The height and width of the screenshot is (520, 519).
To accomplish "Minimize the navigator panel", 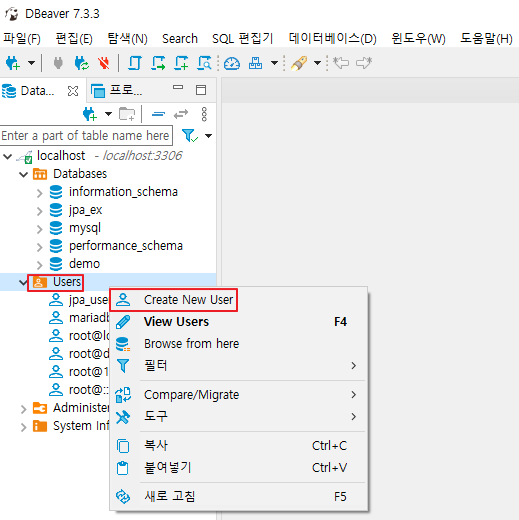I will 178,88.
